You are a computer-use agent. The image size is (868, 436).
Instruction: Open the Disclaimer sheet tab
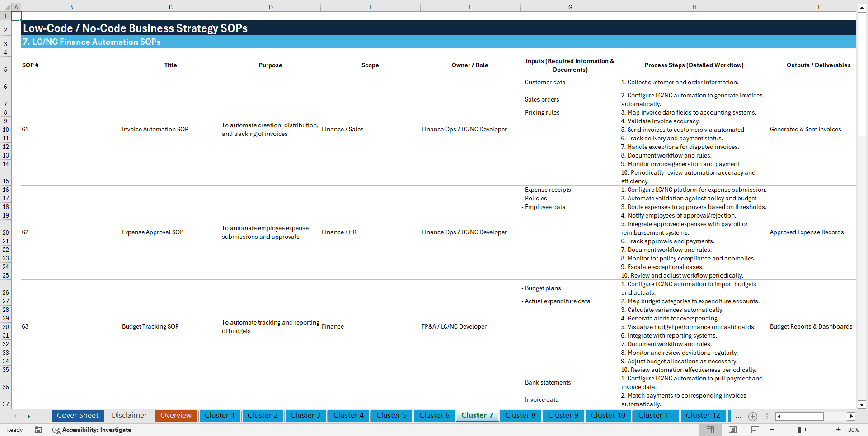(129, 415)
